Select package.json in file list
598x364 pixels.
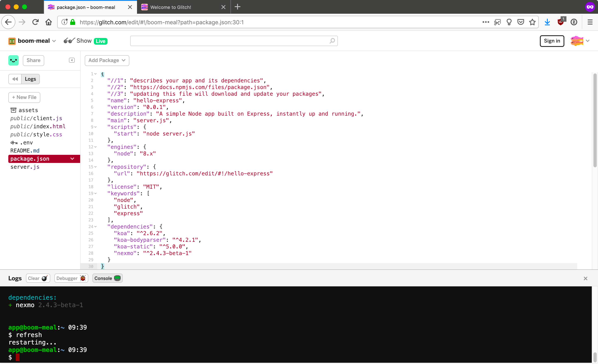point(44,159)
